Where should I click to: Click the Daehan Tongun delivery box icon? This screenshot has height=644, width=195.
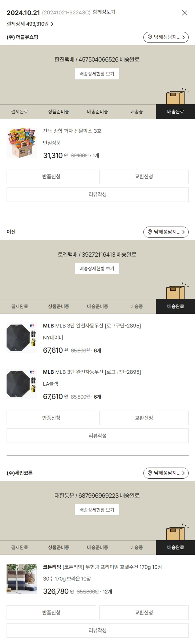(x=175, y=533)
